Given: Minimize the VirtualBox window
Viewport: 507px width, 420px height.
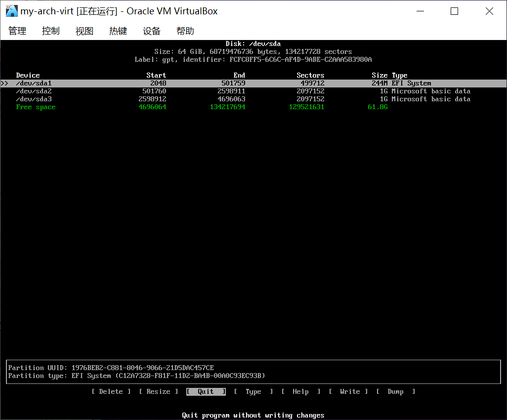Looking at the screenshot, I should [420, 11].
